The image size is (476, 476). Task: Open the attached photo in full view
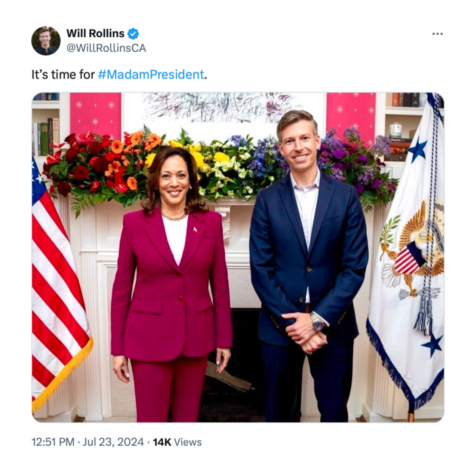point(238,258)
